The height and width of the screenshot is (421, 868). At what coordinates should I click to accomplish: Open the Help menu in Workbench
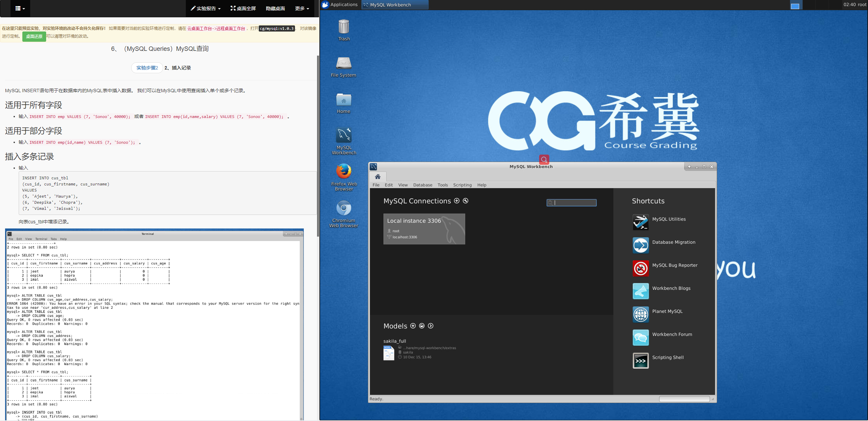(481, 185)
